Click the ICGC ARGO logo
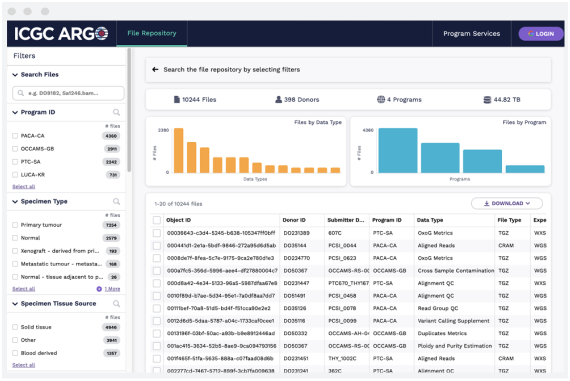 pyautogui.click(x=61, y=34)
